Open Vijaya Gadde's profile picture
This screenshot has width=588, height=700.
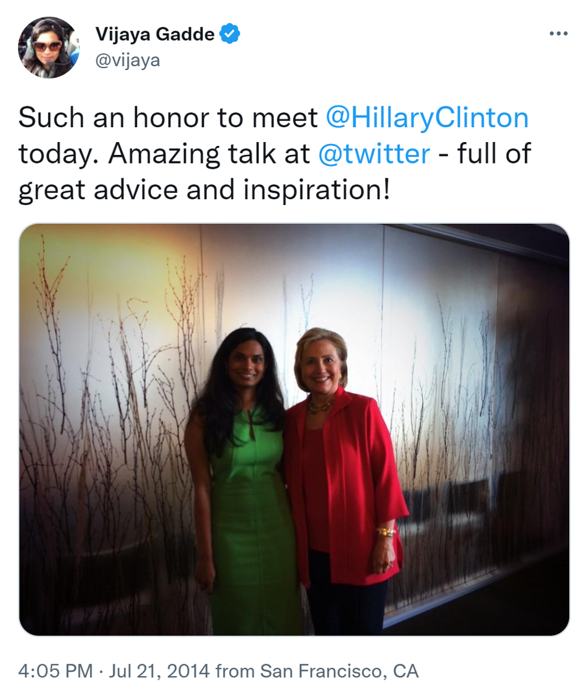coord(49,47)
